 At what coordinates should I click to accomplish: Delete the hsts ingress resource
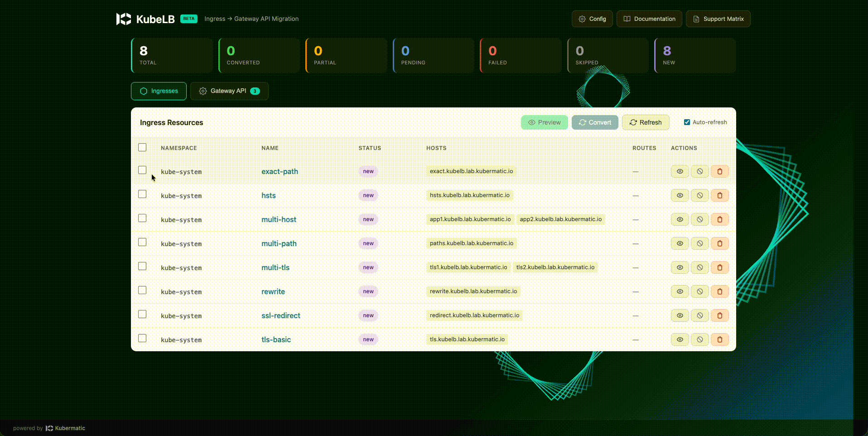pos(719,195)
